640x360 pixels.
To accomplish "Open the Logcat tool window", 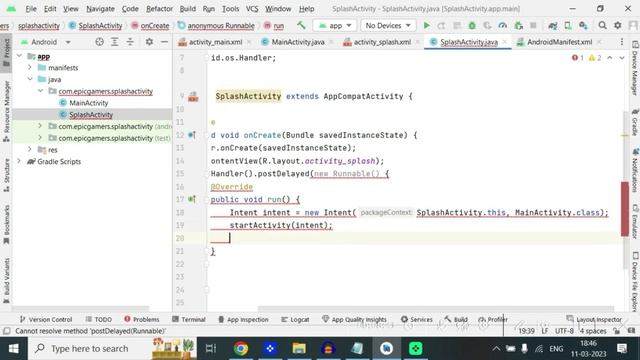I will (x=295, y=319).
